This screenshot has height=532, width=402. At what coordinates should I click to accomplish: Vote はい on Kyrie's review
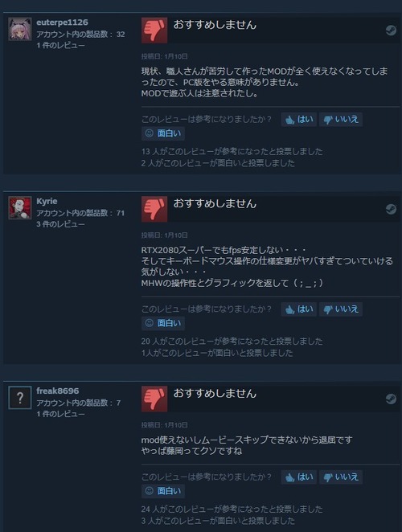299,309
